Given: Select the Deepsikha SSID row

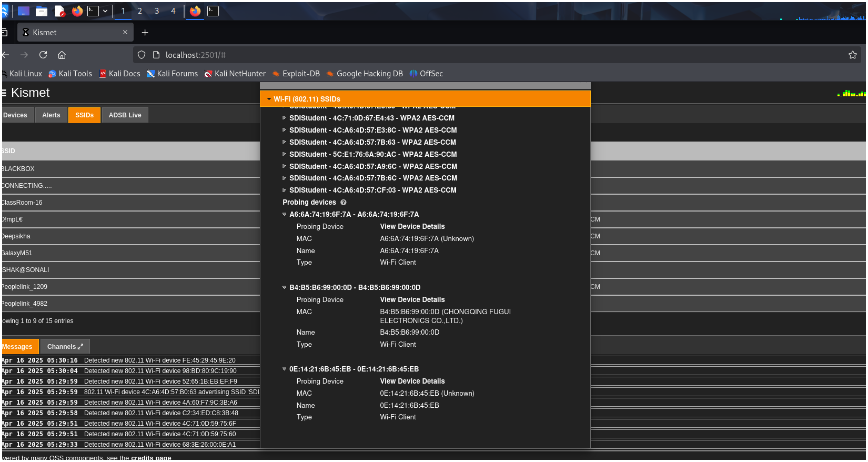Looking at the screenshot, I should (130, 236).
